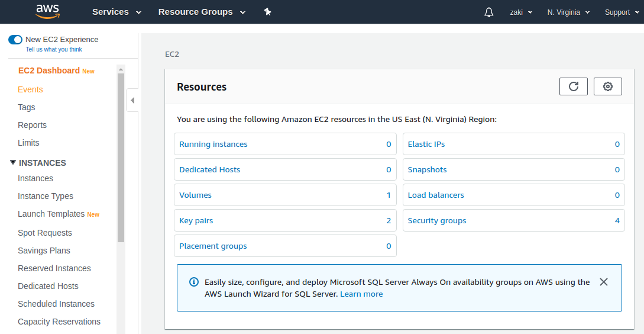The width and height of the screenshot is (644, 334).
Task: Open Limits in the sidebar
Action: (28, 143)
